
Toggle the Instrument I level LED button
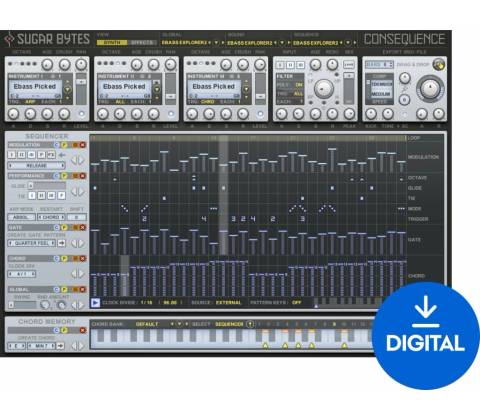(x=81, y=114)
